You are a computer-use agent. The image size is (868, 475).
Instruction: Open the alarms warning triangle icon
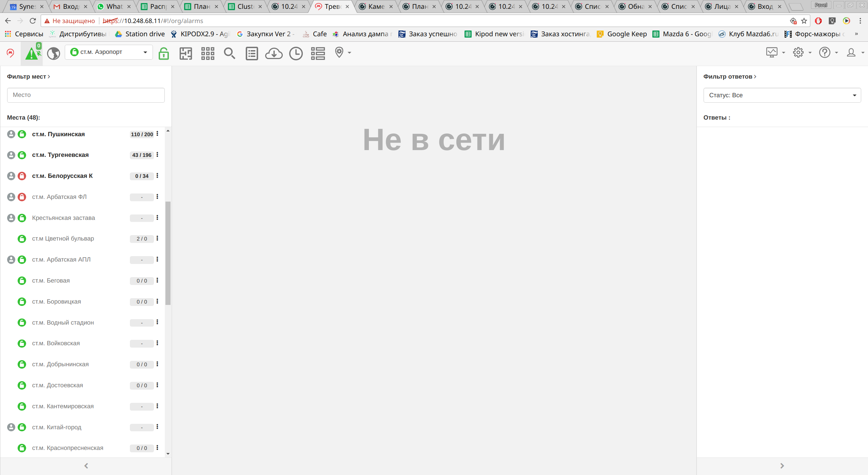tap(32, 53)
